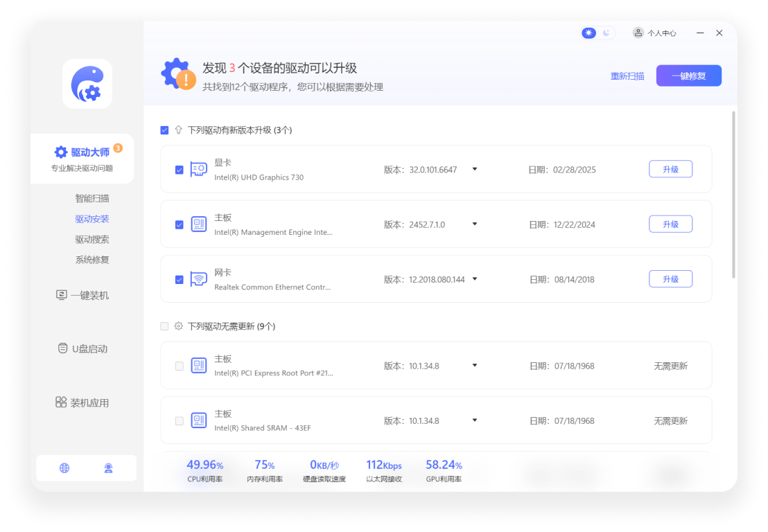The height and width of the screenshot is (532, 768).
Task: Close the driver manager window
Action: (719, 33)
